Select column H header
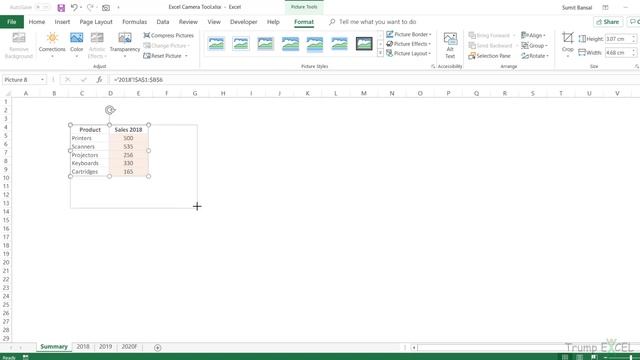This screenshot has height=360, width=640. (223, 93)
